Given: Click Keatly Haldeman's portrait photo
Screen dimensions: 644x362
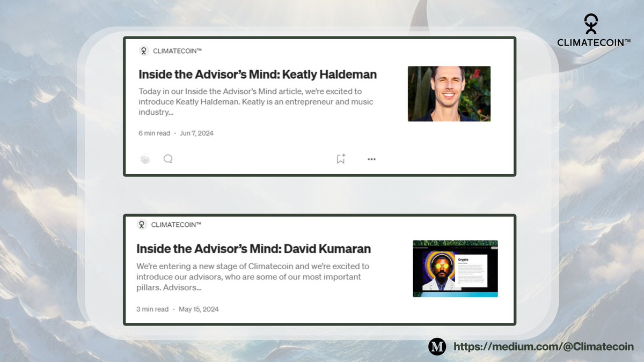Looking at the screenshot, I should [449, 94].
